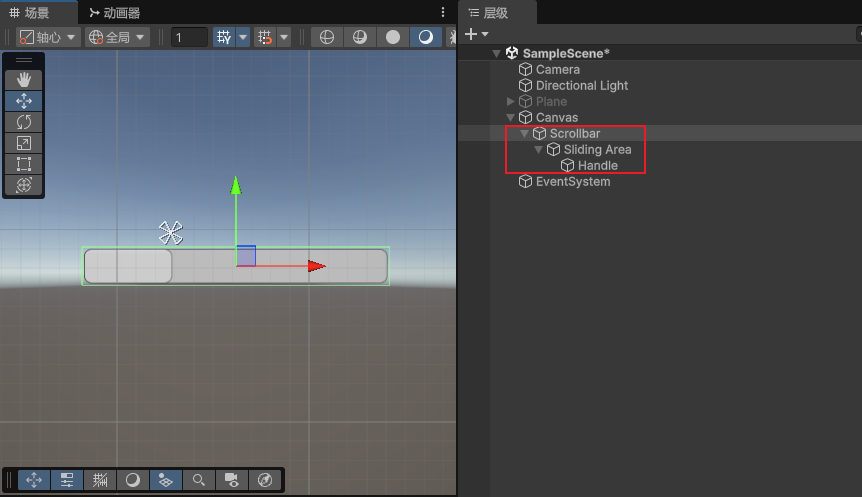Toggle search overlay magnifier button
This screenshot has height=497, width=862.
(x=199, y=480)
